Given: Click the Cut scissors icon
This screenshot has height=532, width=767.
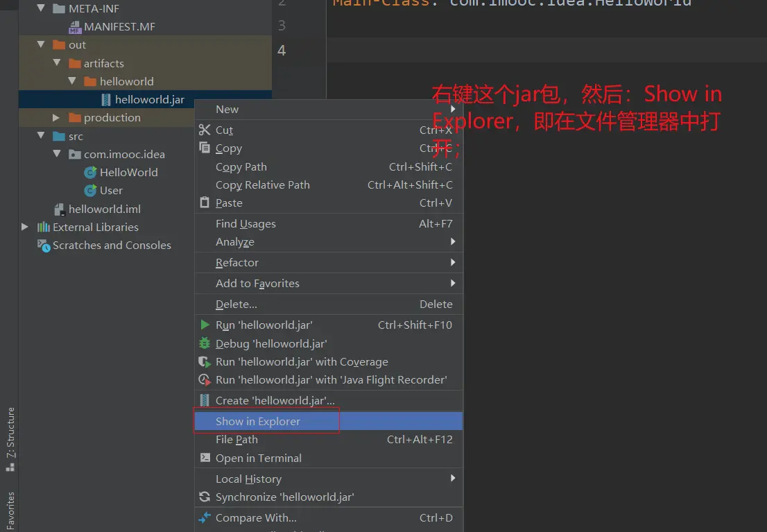Looking at the screenshot, I should point(205,130).
